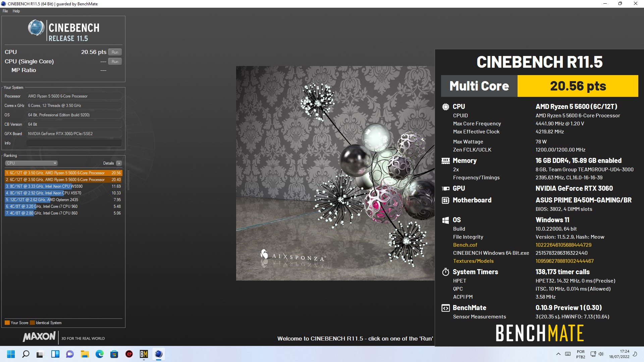Run the CPU (Single Core) benchmark
Image resolution: width=644 pixels, height=362 pixels.
coord(115,62)
